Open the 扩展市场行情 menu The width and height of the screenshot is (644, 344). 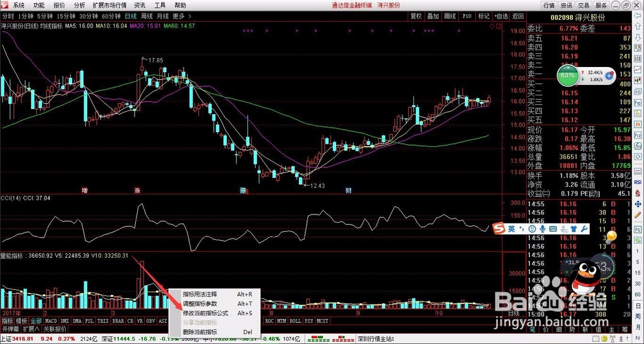[x=109, y=5]
